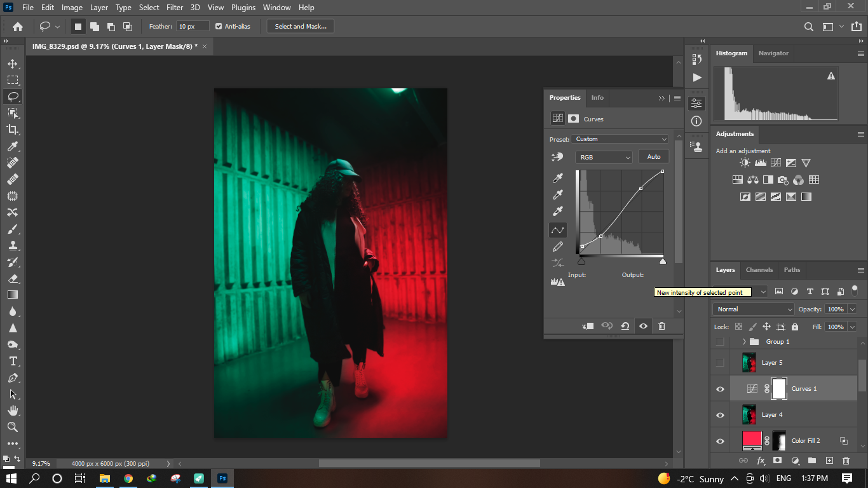Add a Vibrance adjustment
Viewport: 868px width, 488px height.
pyautogui.click(x=806, y=163)
